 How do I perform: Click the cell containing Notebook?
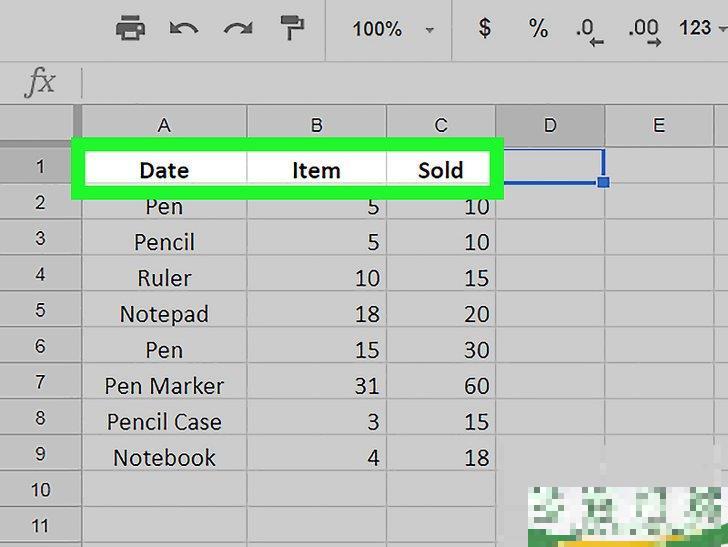[164, 457]
